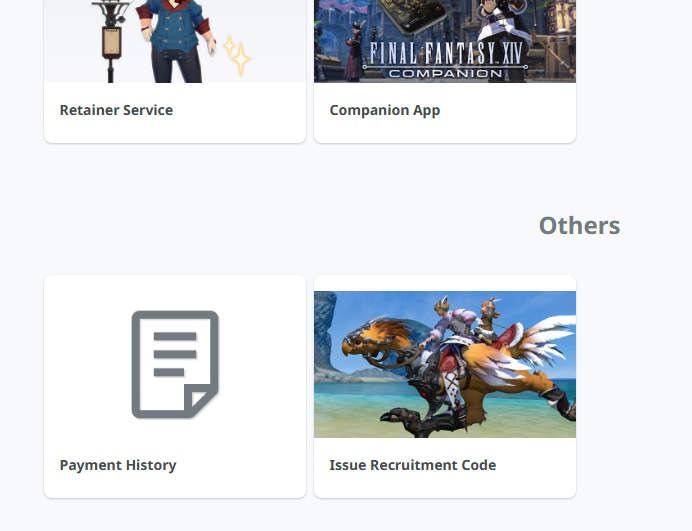The height and width of the screenshot is (531, 692).
Task: Open the Retainer Service link
Action: (x=116, y=110)
